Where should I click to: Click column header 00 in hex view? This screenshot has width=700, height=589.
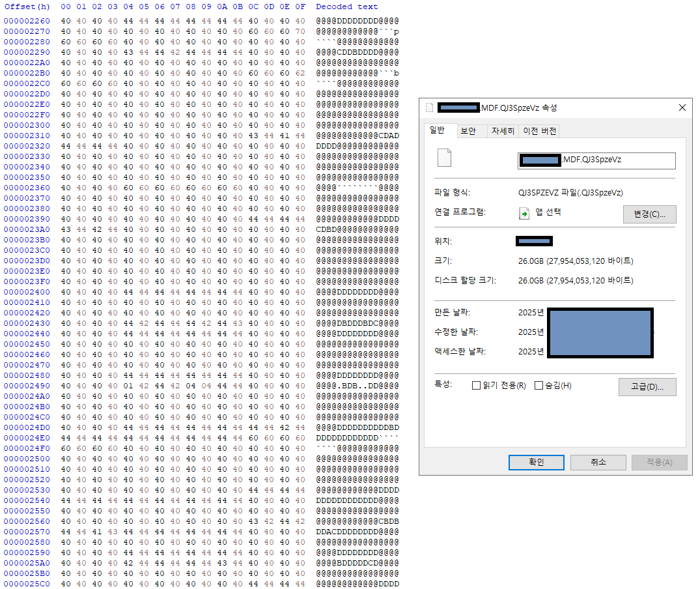pos(66,7)
